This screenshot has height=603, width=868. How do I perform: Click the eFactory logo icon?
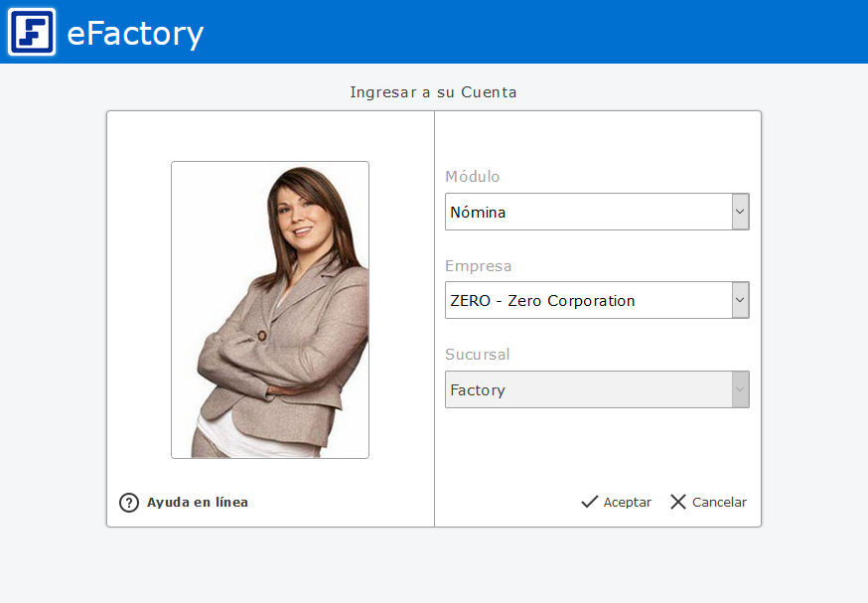(x=32, y=32)
